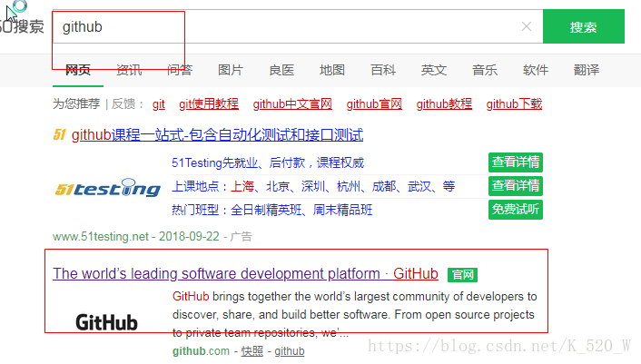The image size is (641, 364).
Task: Open The world's leading software development platform result
Action: [x=245, y=273]
